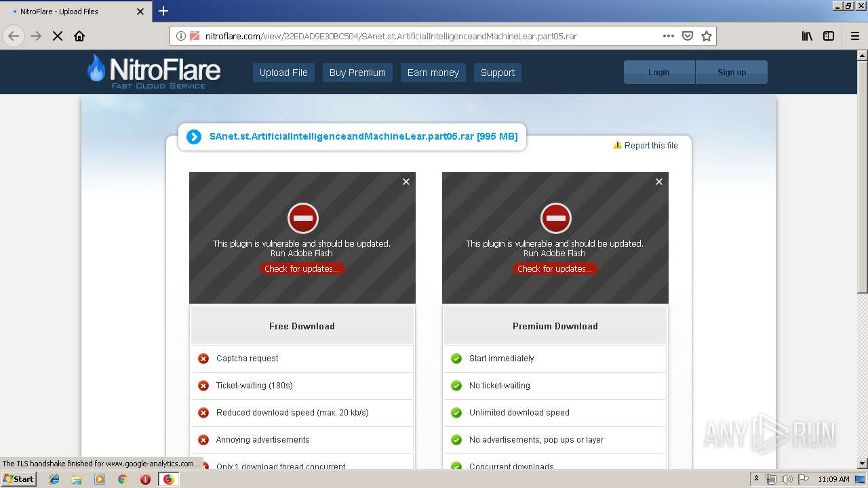This screenshot has height=488, width=868.
Task: Go to the Firefox home page icon
Action: [x=79, y=36]
